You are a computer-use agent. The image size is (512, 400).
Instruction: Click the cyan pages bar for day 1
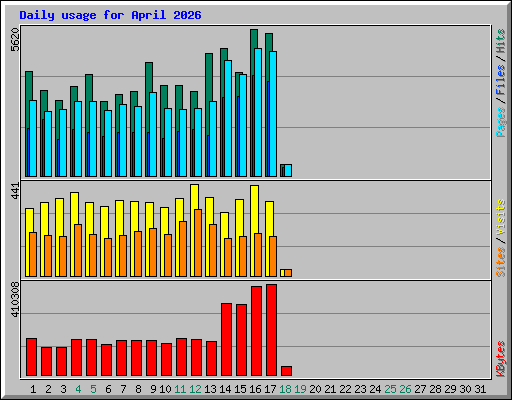point(33,138)
